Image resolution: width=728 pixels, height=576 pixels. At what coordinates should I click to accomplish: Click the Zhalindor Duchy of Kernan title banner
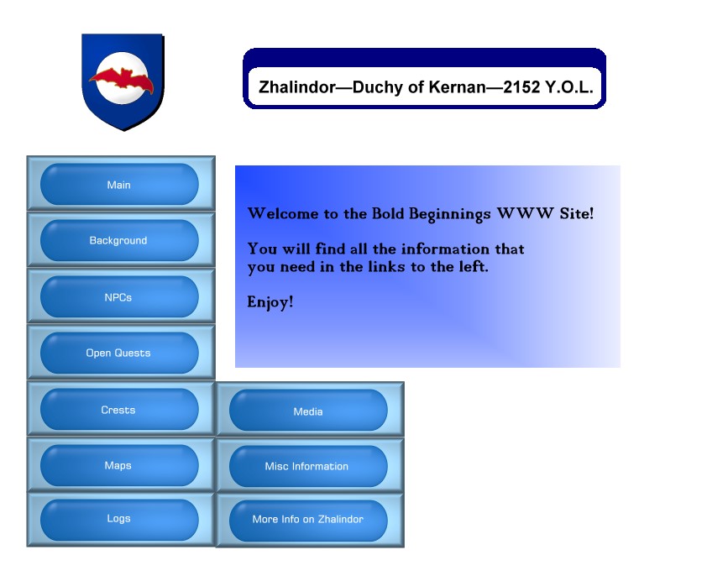pyautogui.click(x=425, y=86)
